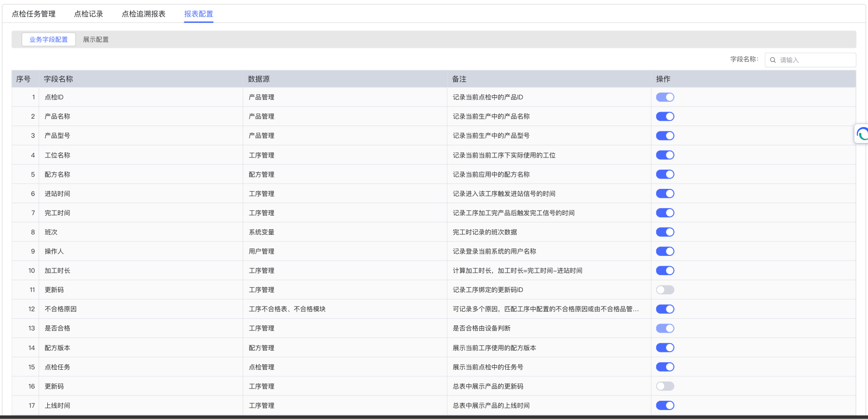Switch to the 点检记录 tab
The image size is (868, 419).
89,14
